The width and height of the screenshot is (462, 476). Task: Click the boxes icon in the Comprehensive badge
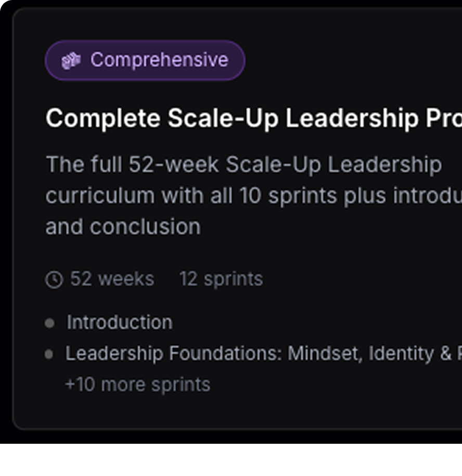tap(71, 60)
